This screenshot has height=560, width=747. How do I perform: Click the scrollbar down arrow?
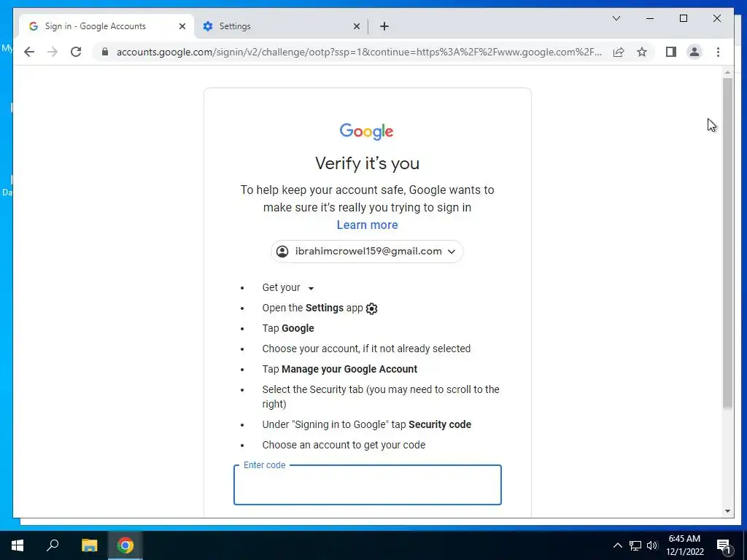[727, 511]
